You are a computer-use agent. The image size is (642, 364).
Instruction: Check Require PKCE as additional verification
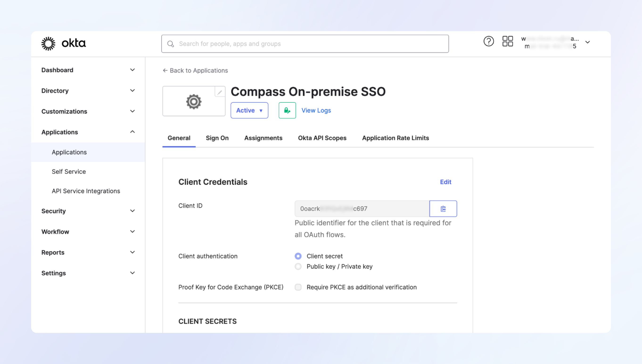(x=298, y=287)
